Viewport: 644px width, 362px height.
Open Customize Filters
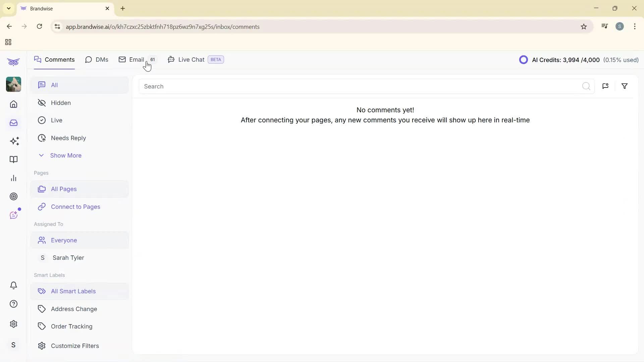click(x=75, y=346)
